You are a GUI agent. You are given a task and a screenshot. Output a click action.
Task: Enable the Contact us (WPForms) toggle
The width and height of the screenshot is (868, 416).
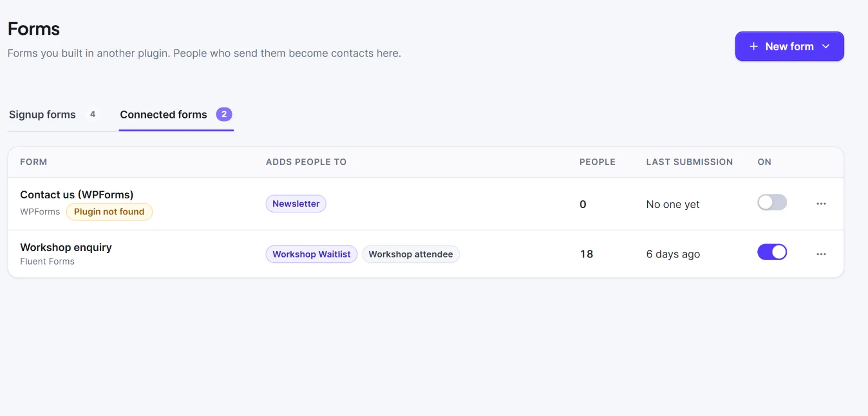click(772, 203)
